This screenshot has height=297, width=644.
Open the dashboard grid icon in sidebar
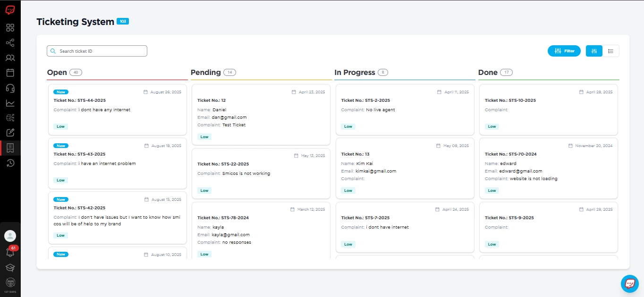(10, 27)
